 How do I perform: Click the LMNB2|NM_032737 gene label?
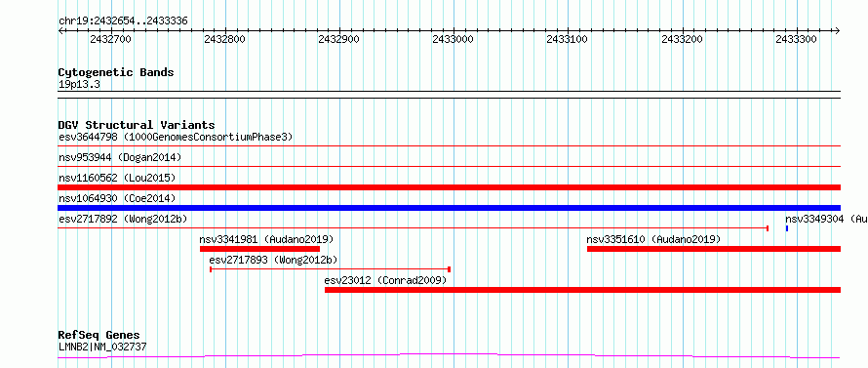pos(102,348)
